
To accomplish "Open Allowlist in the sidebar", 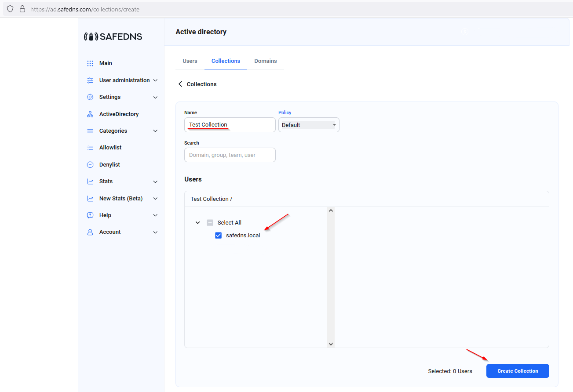I will point(110,148).
